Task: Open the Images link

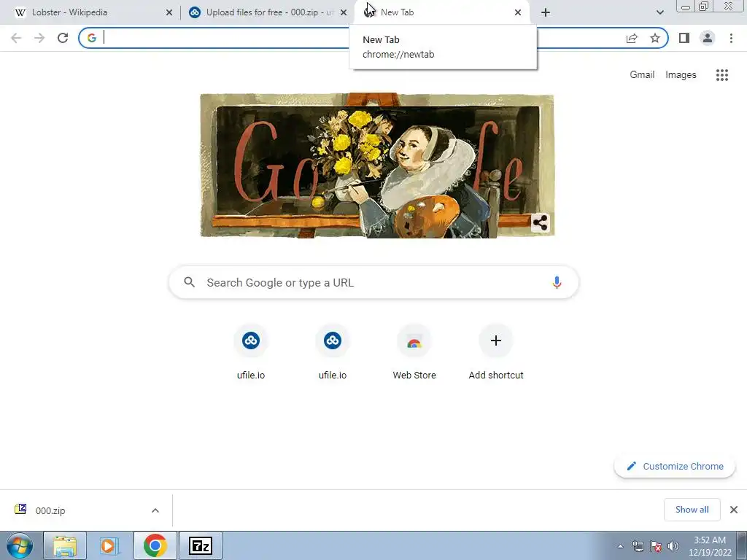Action: coord(681,75)
